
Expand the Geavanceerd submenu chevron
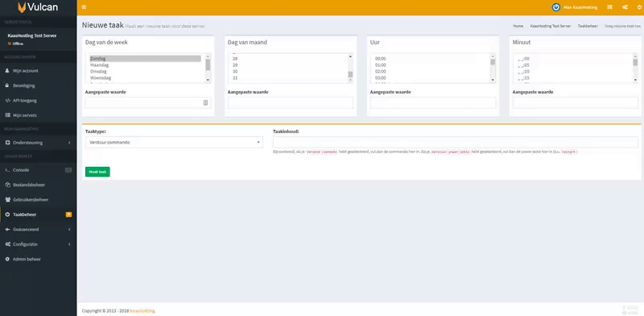click(x=69, y=229)
